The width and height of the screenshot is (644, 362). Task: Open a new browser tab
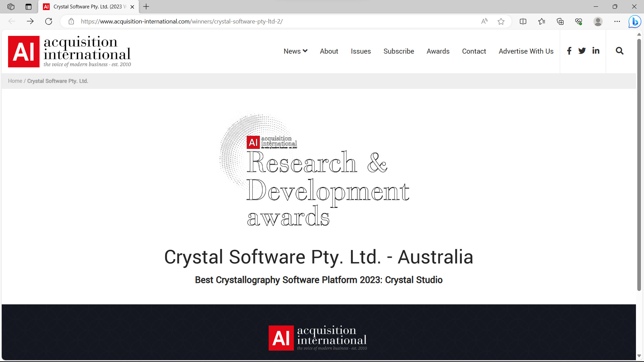click(x=146, y=7)
